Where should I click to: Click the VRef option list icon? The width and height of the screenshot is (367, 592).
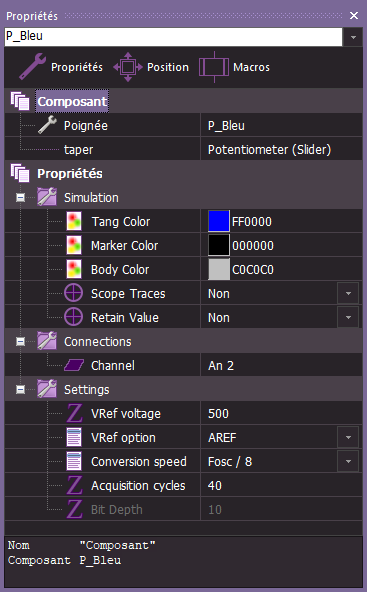(x=74, y=438)
